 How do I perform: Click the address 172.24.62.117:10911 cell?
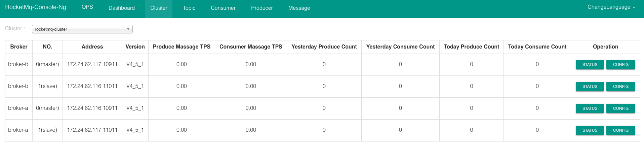[x=92, y=64]
